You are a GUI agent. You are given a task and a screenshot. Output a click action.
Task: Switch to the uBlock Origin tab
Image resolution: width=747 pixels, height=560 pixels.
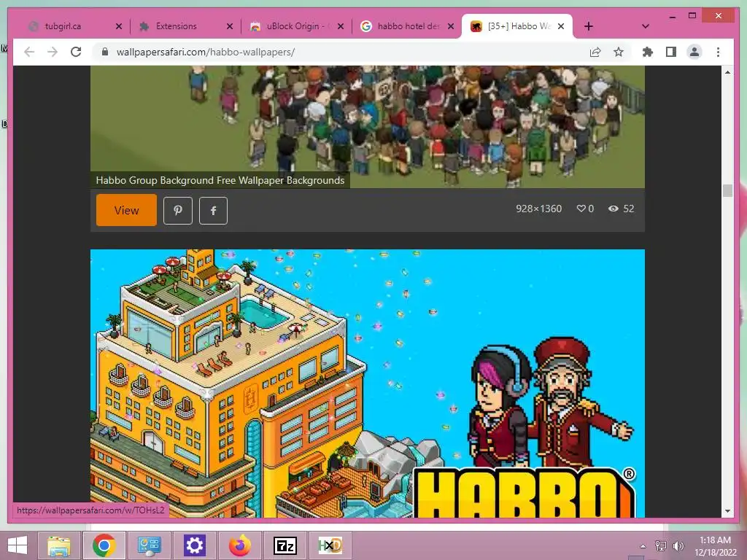(x=295, y=26)
